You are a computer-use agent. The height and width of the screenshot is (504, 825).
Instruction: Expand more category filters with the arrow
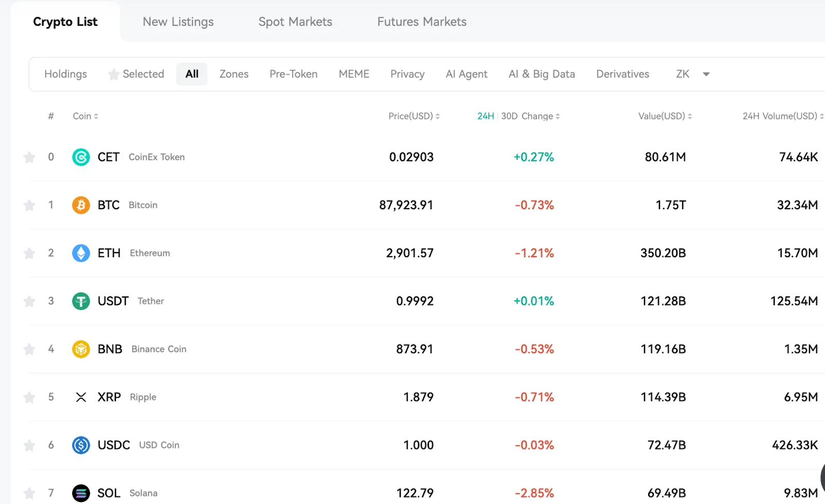click(706, 74)
